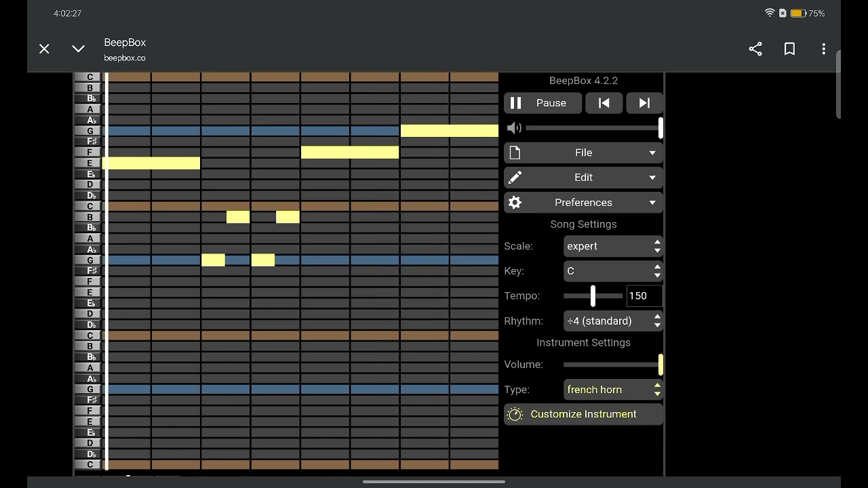Click the tempo value field 150
The image size is (868, 488).
click(x=644, y=296)
